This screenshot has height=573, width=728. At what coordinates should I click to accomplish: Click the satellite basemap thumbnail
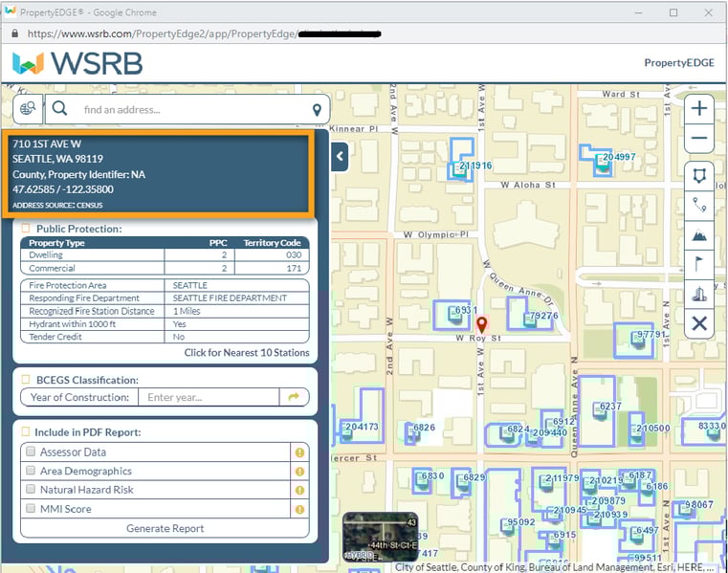[380, 537]
